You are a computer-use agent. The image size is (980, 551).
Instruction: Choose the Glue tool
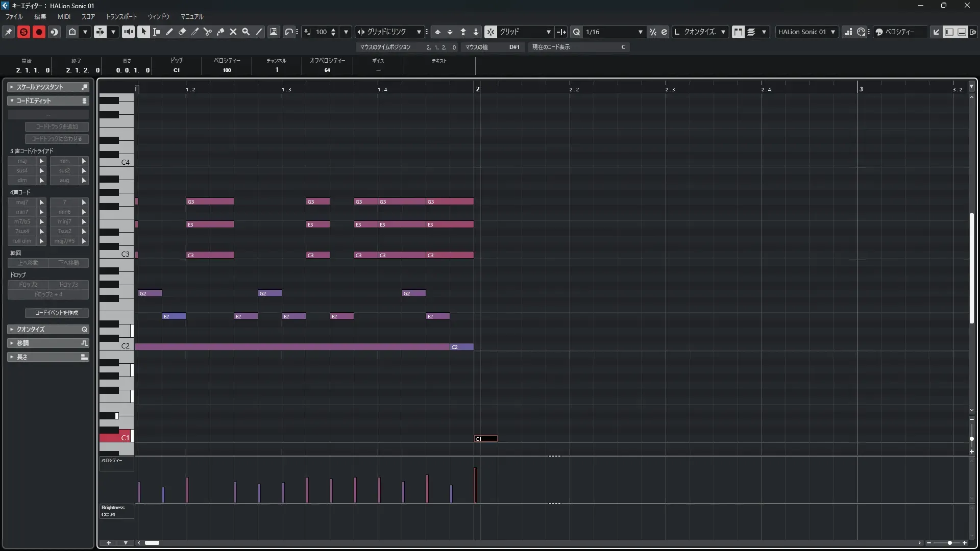(220, 32)
